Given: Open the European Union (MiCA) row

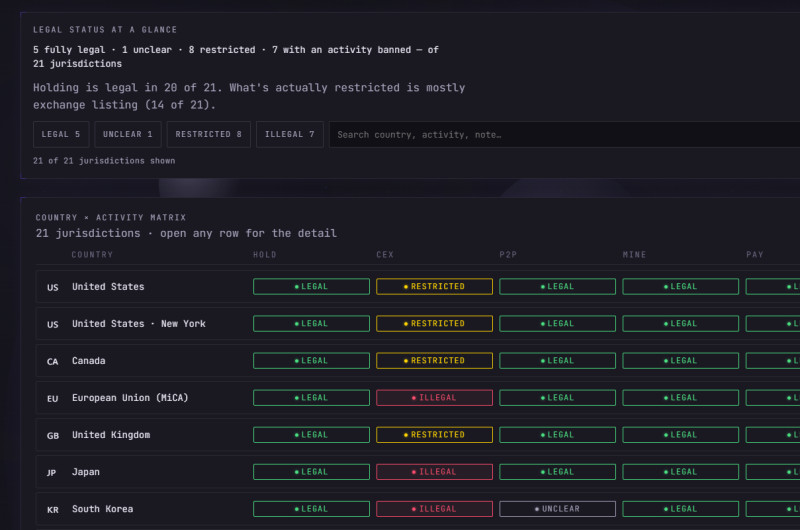Looking at the screenshot, I should (418, 398).
